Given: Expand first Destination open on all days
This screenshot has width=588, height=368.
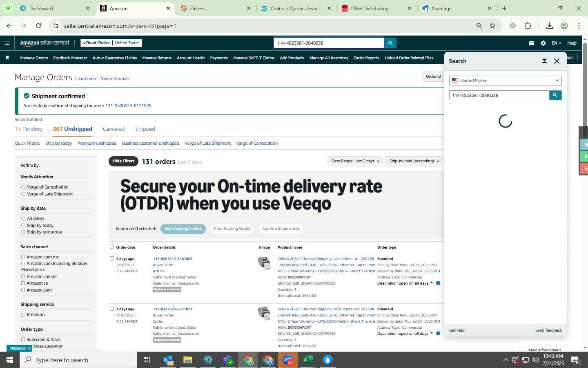Looking at the screenshot, I should point(405,283).
